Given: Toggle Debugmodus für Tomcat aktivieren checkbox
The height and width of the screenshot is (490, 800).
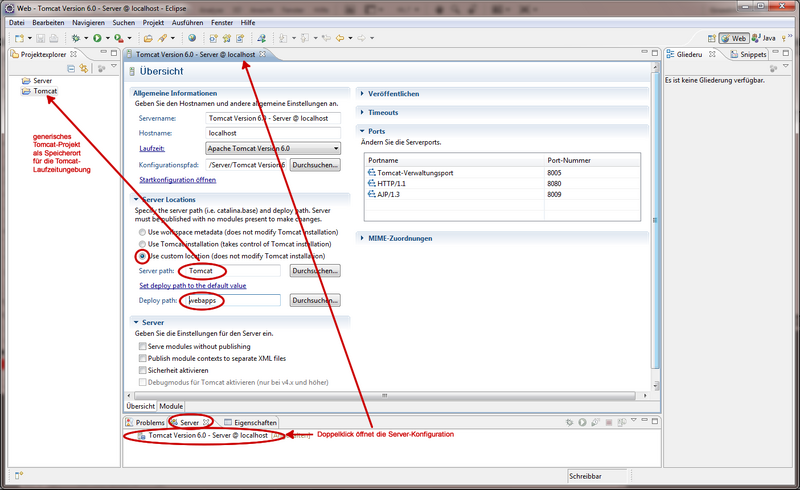Looking at the screenshot, I should (143, 382).
